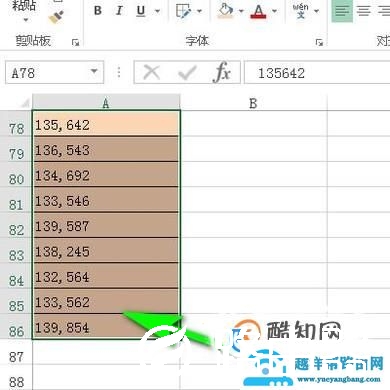Click the wén phonetic guide icon
390x390 pixels.
[300, 11]
